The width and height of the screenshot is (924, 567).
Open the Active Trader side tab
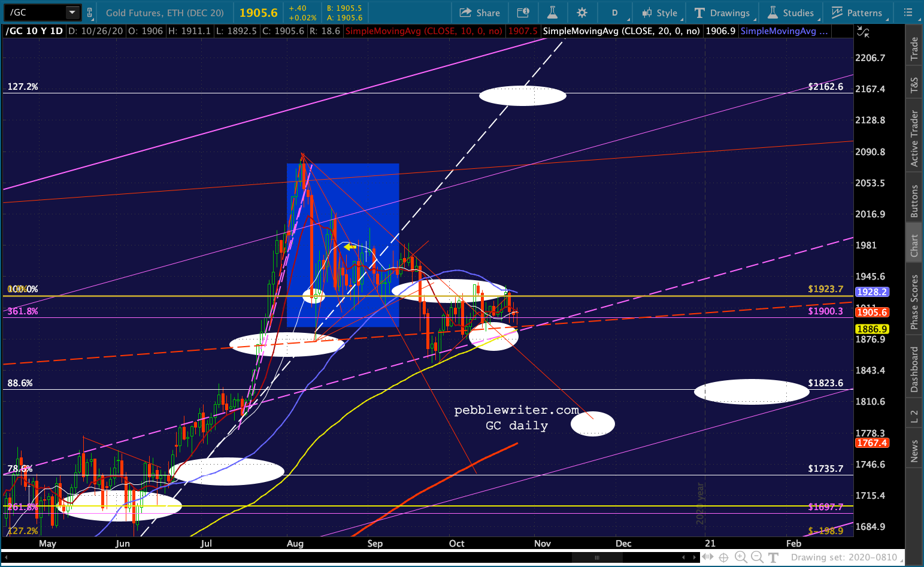click(x=914, y=138)
